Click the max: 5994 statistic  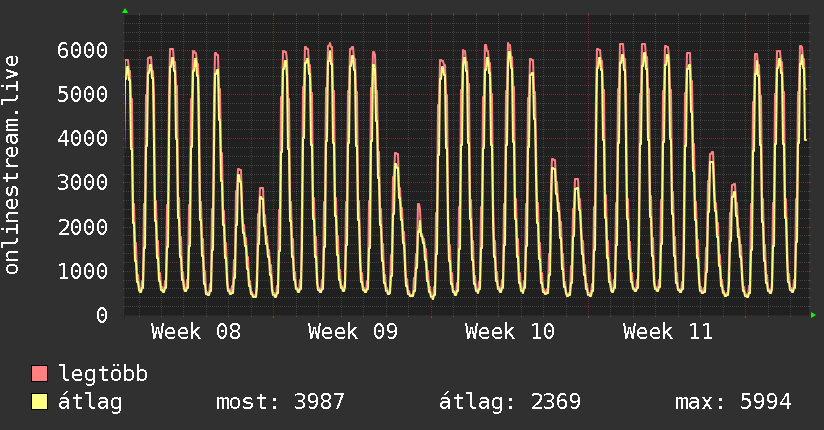tap(733, 402)
